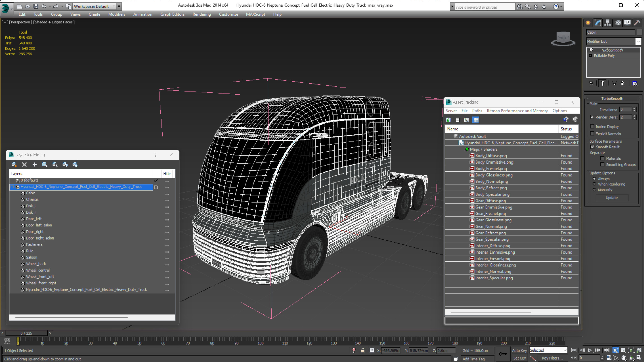The width and height of the screenshot is (644, 362).
Task: Open the Rendering menu
Action: tap(202, 14)
